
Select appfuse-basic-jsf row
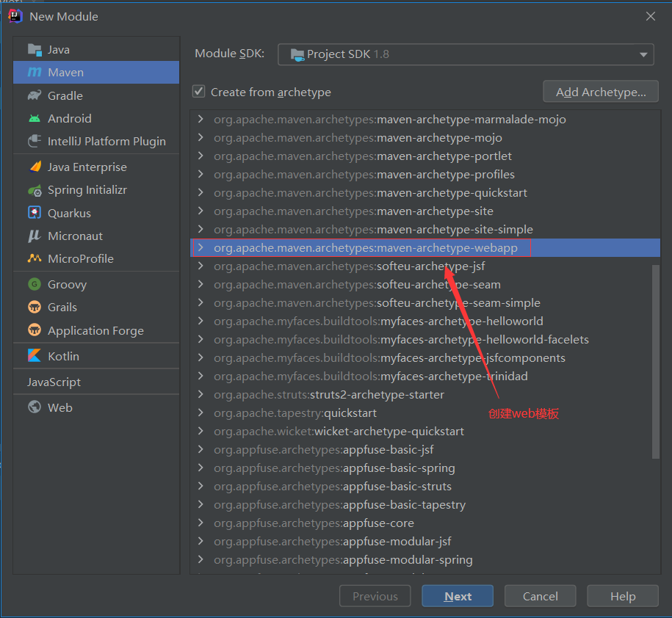(424, 450)
